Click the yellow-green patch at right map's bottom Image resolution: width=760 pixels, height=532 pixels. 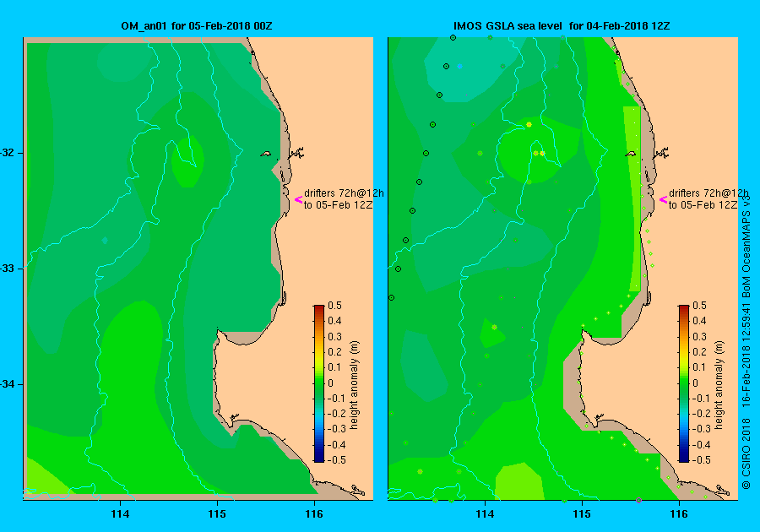coord(519,481)
